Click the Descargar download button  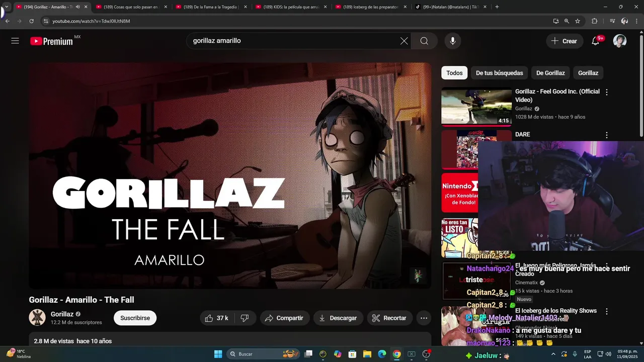click(x=338, y=318)
